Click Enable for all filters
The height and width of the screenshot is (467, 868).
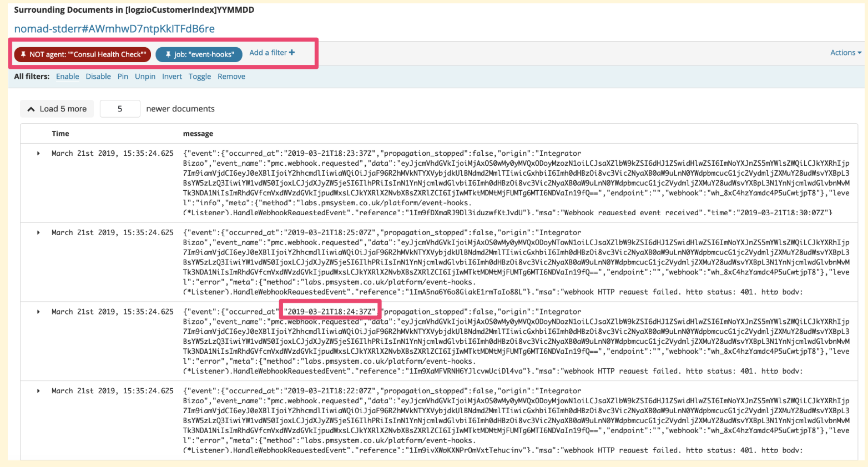67,77
